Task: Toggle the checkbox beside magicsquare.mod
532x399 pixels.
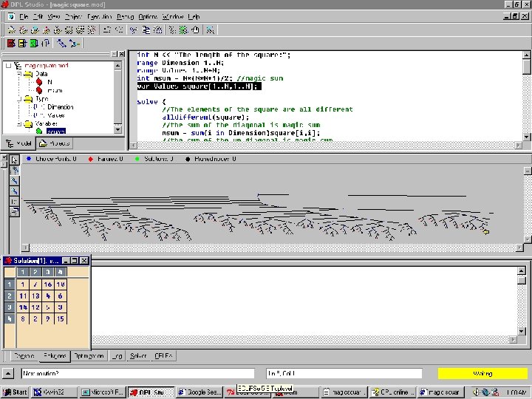Action: [9, 66]
